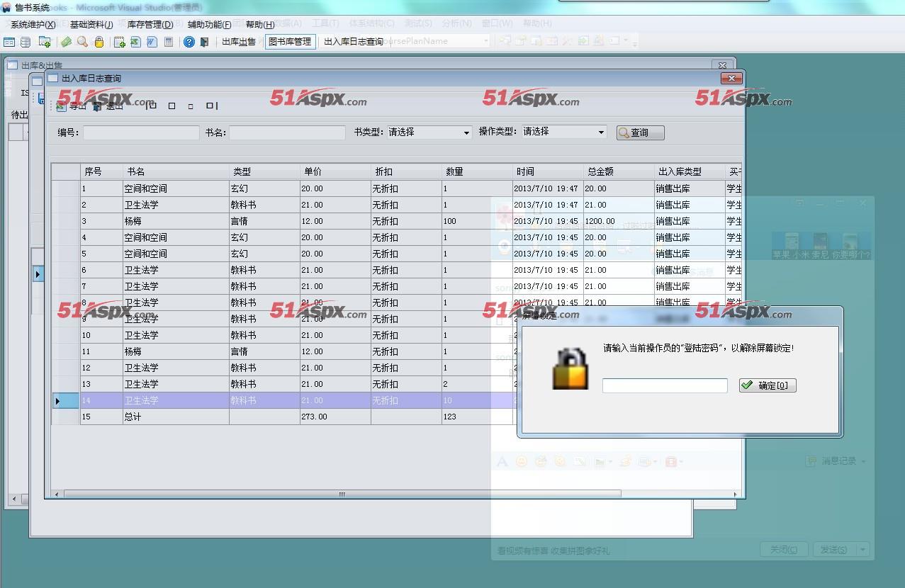Image resolution: width=905 pixels, height=588 pixels.
Task: Click the log table's right scroll arrow
Action: click(736, 494)
